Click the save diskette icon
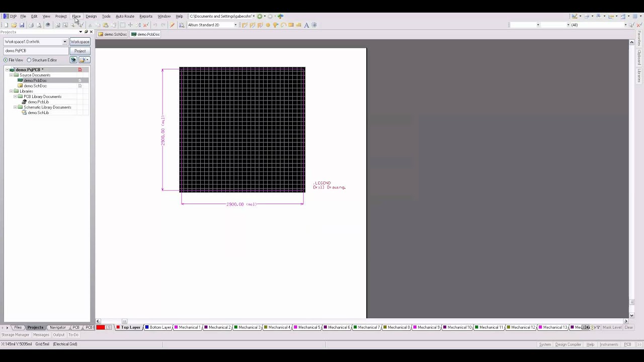The image size is (644, 362). pyautogui.click(x=22, y=25)
